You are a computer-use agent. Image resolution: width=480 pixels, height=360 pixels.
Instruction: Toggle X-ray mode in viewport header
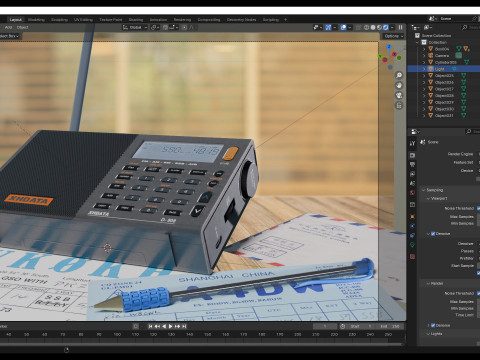coord(358,27)
